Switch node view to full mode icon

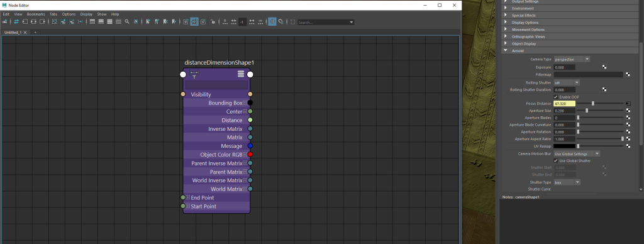tap(109, 22)
